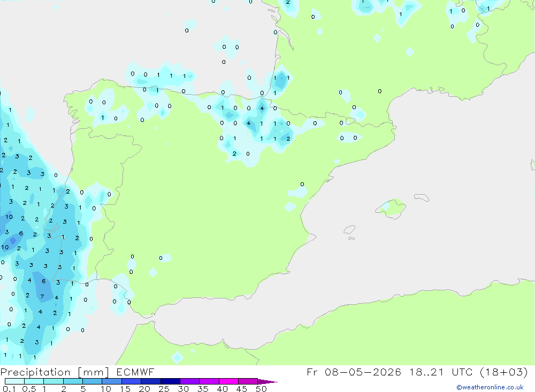Select the 25–30 mm legend color swatch
Image resolution: width=535 pixels, height=392 pixels.
pos(170,381)
